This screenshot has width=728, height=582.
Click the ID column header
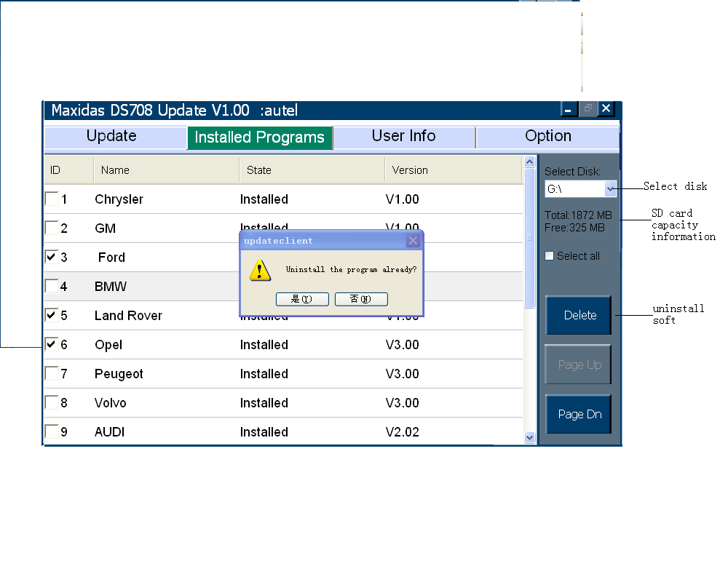point(69,170)
